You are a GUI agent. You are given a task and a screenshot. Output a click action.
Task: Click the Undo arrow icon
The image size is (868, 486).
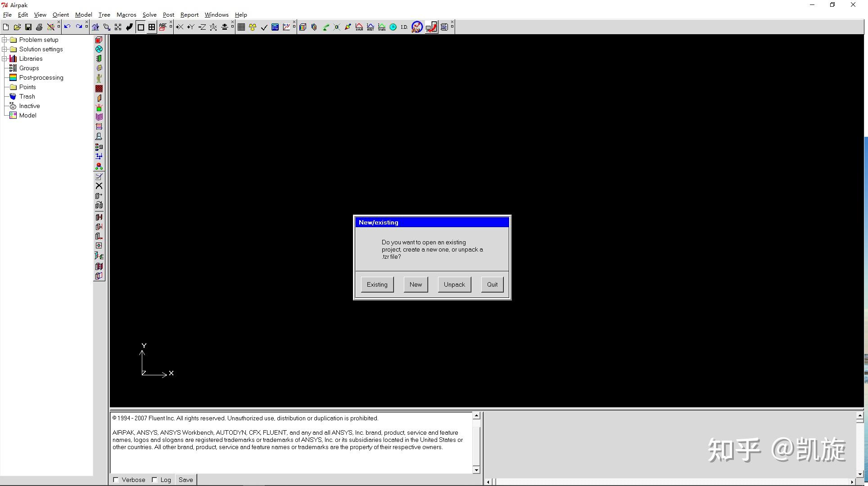tap(67, 27)
